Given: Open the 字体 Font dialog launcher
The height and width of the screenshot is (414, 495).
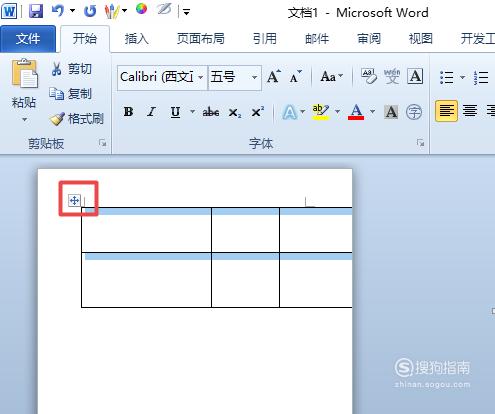Looking at the screenshot, I should (x=420, y=143).
